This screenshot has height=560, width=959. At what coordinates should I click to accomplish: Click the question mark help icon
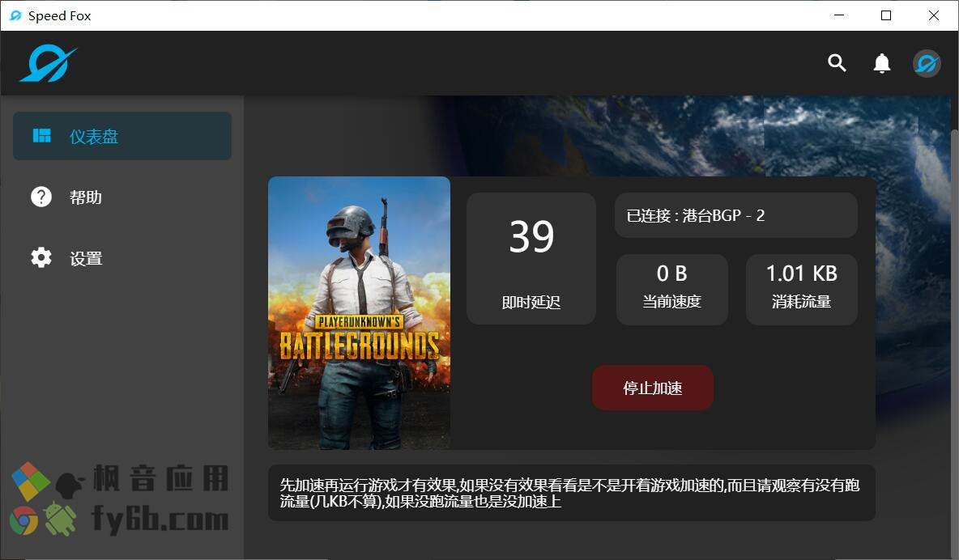pyautogui.click(x=41, y=197)
